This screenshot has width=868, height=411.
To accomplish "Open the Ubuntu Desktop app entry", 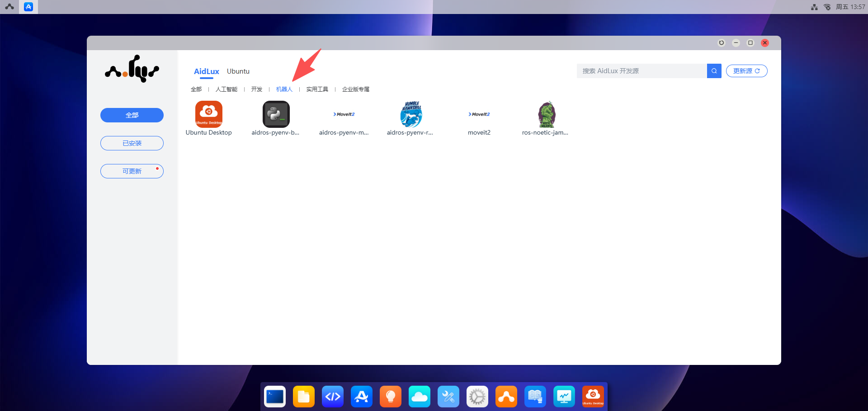I will point(208,118).
